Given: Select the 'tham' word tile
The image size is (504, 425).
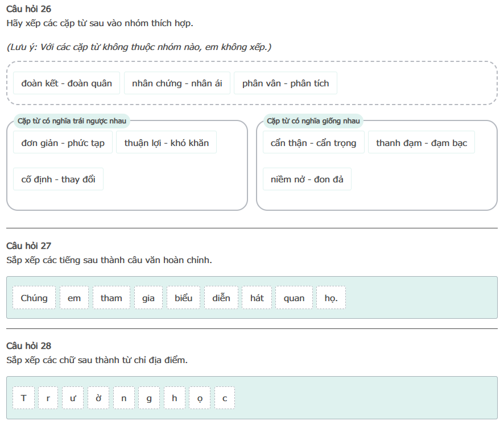Looking at the screenshot, I should point(111,298).
